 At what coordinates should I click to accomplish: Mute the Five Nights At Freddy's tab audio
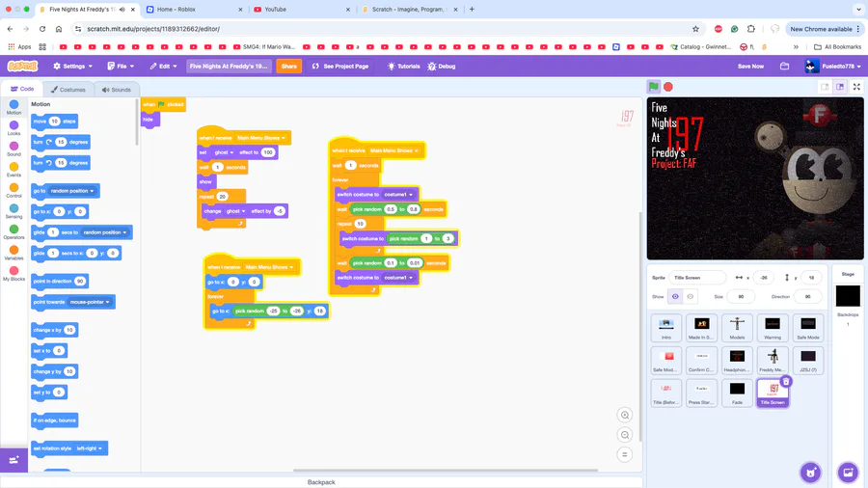[x=122, y=10]
